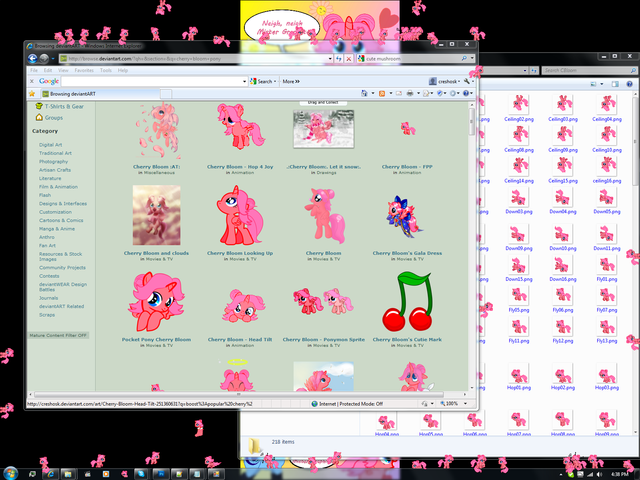Expand the Google toolbar search box dropdown
The image size is (640, 480).
click(244, 81)
